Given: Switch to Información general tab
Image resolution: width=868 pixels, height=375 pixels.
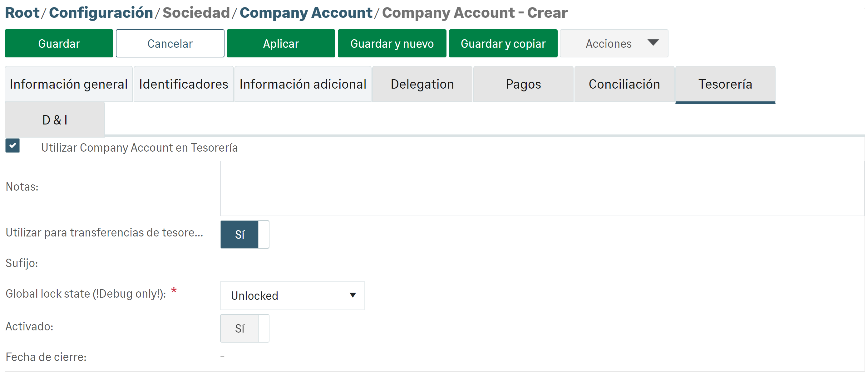Looking at the screenshot, I should pyautogui.click(x=68, y=84).
